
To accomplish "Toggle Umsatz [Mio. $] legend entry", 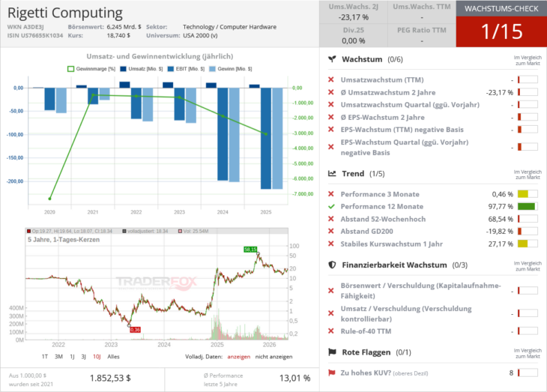I will (x=142, y=69).
